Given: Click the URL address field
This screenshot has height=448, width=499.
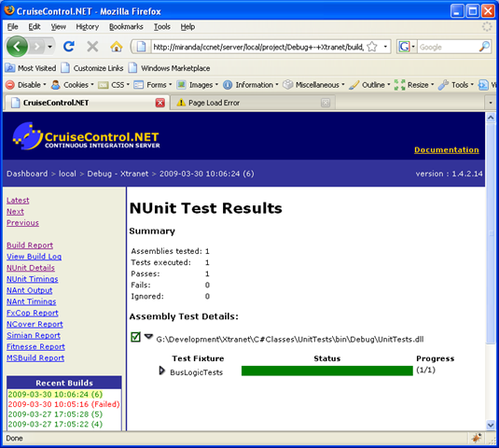Looking at the screenshot, I should coord(258,47).
